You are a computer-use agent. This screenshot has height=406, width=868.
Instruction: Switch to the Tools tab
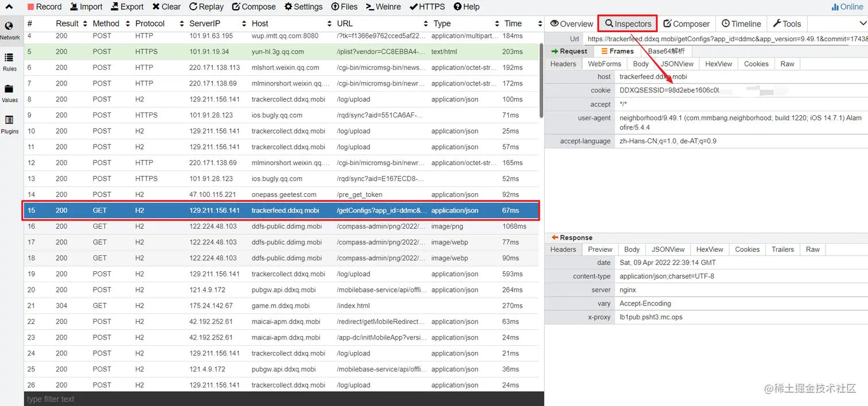tap(787, 24)
